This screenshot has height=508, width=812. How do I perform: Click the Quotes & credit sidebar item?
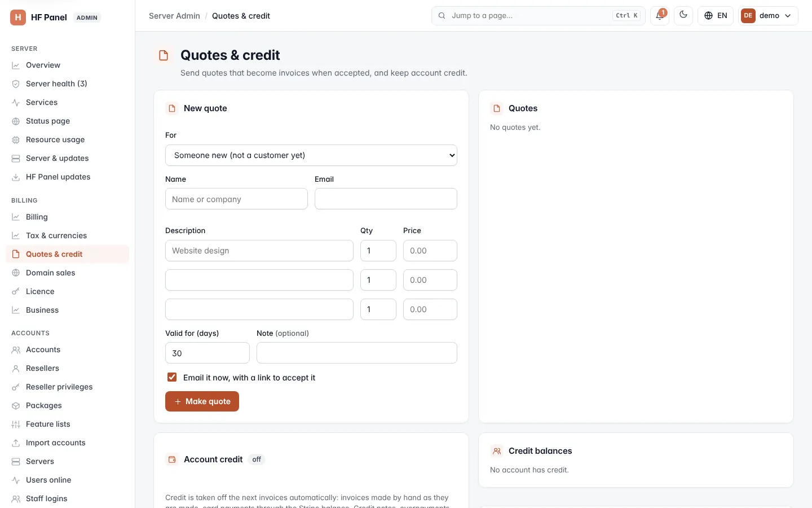(68, 254)
